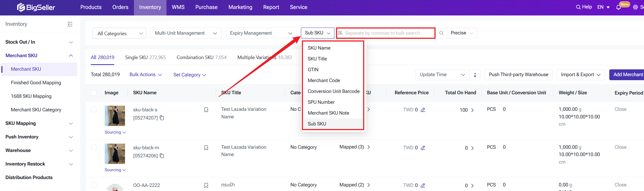Select the sku-black-s row checkbox

pyautogui.click(x=94, y=109)
